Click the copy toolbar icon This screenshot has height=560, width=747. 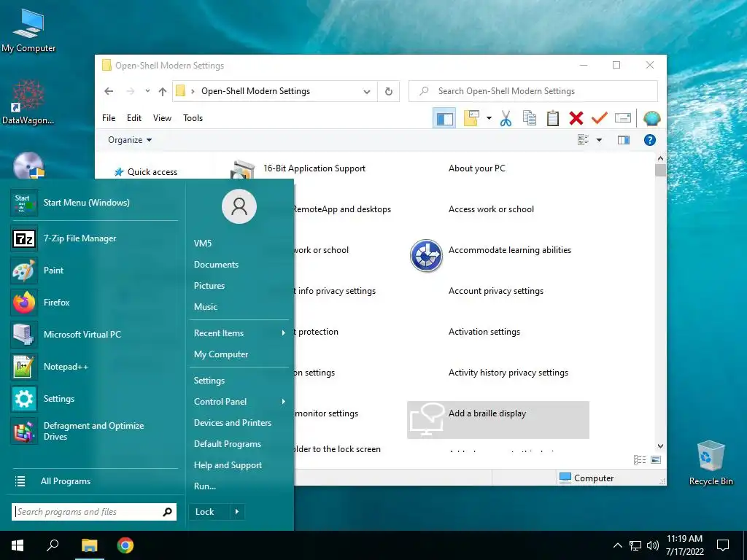click(x=530, y=118)
